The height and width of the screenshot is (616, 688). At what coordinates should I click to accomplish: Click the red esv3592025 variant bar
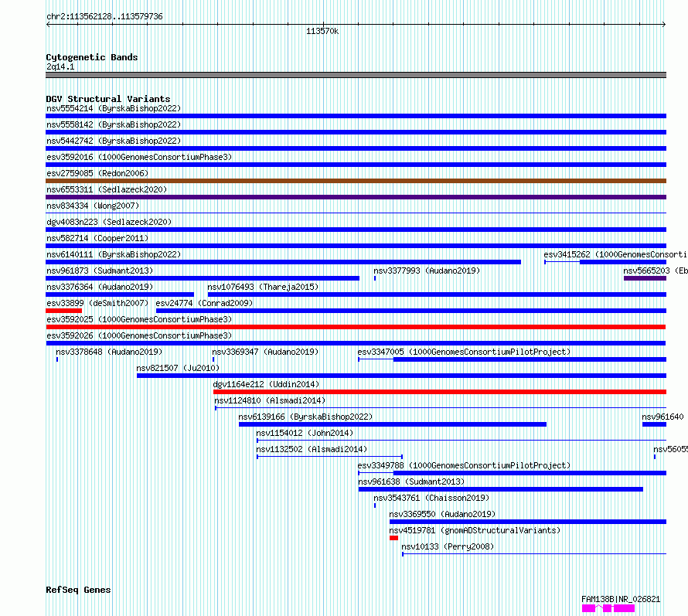coord(356,327)
